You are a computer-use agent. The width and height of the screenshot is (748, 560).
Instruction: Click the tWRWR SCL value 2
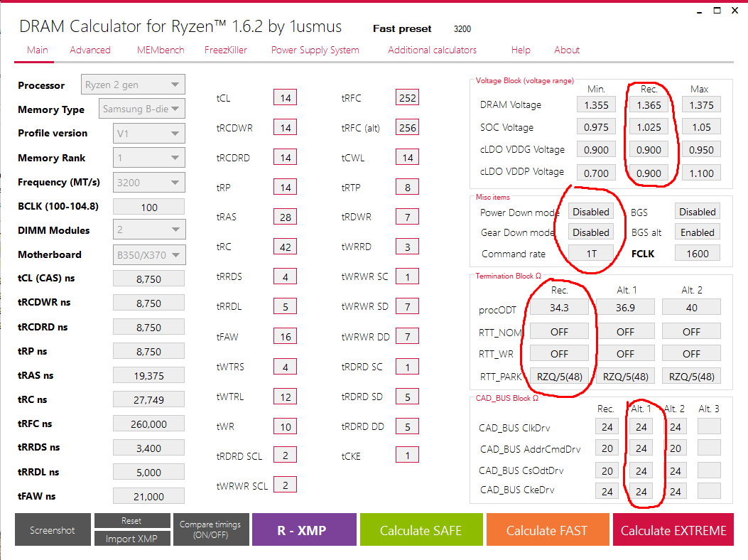point(286,485)
